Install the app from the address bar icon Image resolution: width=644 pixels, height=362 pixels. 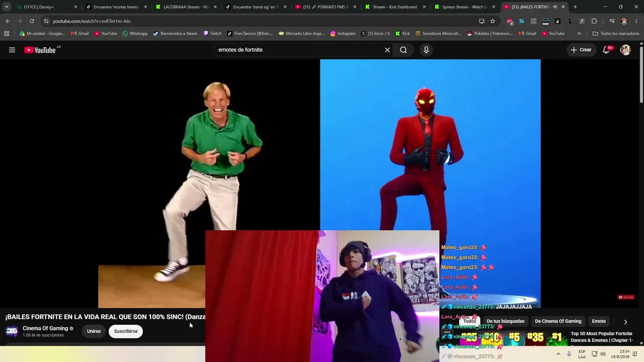481,21
